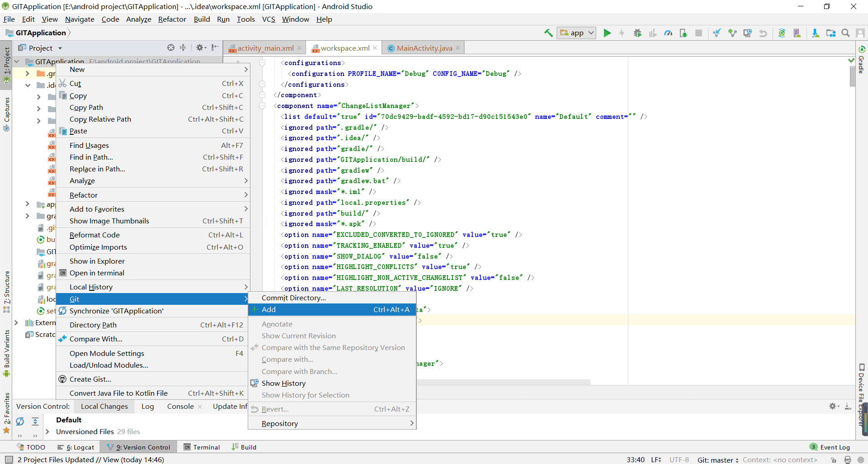The image size is (868, 464).
Task: Open Search Everywhere with the magnifier icon
Action: pos(845,33)
